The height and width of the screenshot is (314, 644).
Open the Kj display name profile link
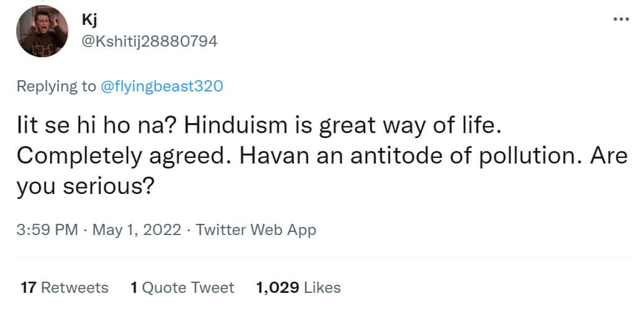point(88,19)
